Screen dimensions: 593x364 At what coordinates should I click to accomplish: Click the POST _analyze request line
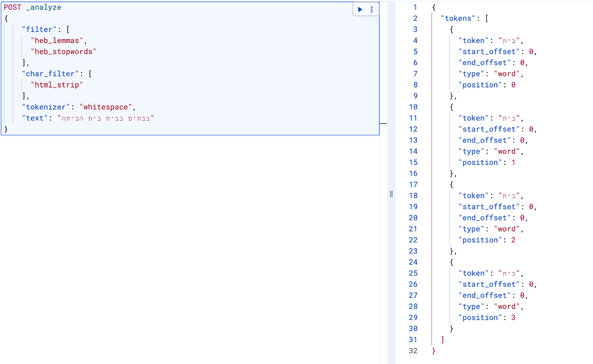click(33, 7)
